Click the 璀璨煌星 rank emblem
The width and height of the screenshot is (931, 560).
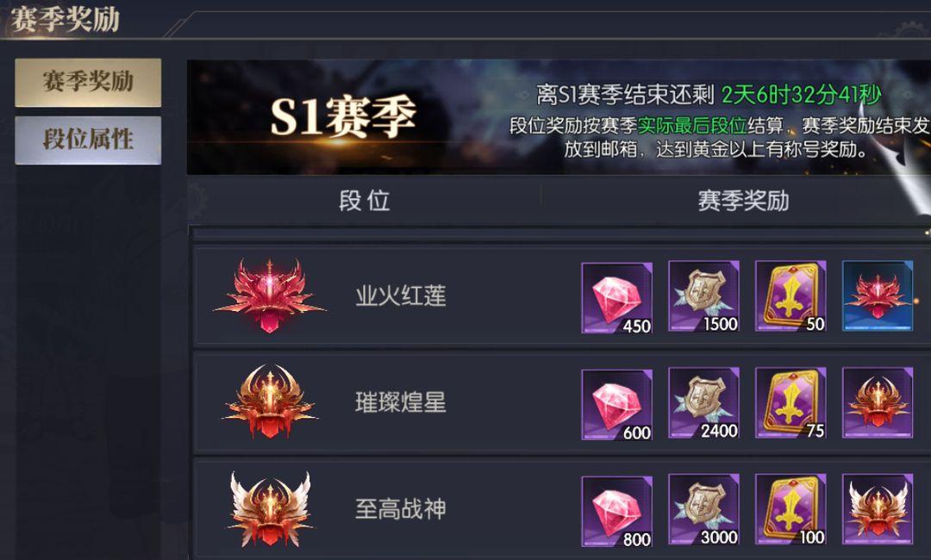[x=270, y=401]
